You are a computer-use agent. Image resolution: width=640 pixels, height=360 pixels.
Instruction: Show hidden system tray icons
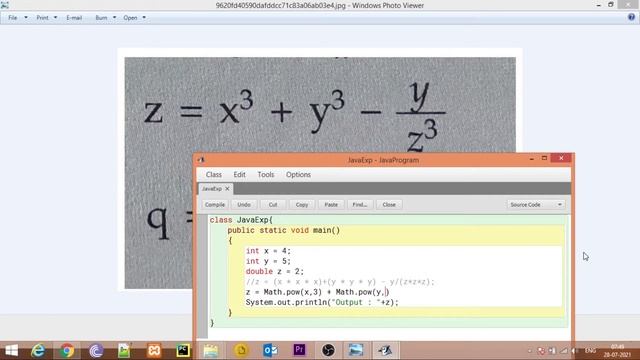530,351
